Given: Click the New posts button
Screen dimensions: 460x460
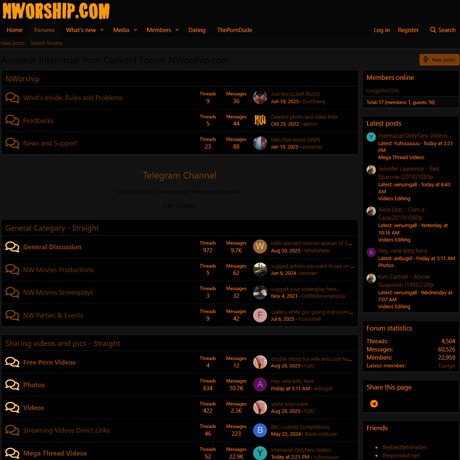Looking at the screenshot, I should click(439, 60).
